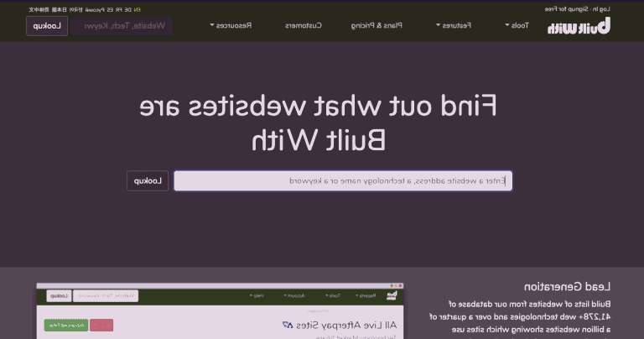Focus the main website address search box
The width and height of the screenshot is (644, 339).
343,180
